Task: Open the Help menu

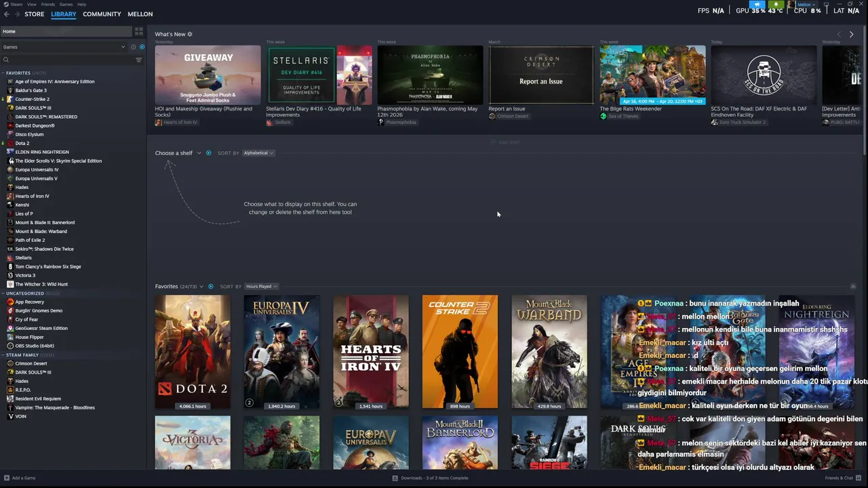Action: pyautogui.click(x=81, y=4)
